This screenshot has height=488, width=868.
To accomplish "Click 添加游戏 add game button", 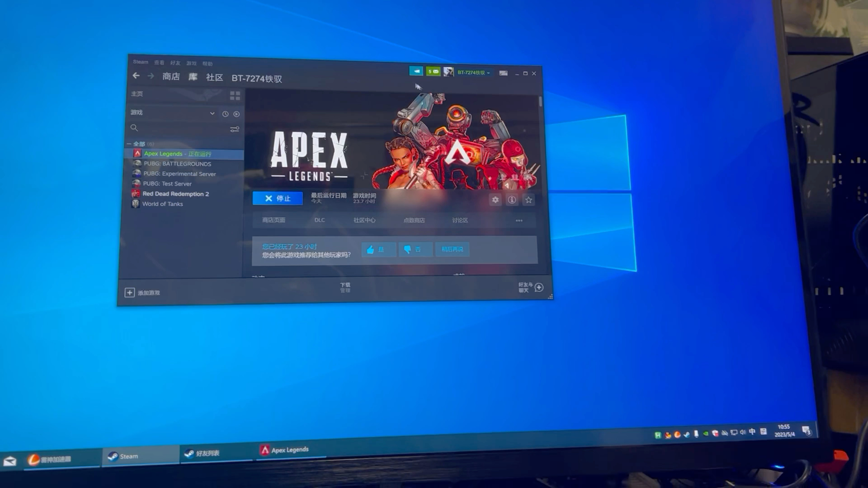I will [x=142, y=293].
